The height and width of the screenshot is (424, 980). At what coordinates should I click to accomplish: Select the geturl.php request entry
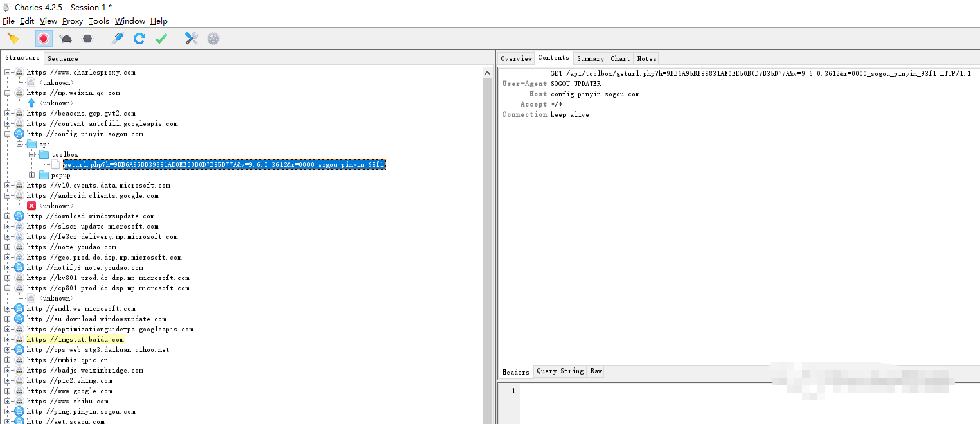(x=224, y=165)
